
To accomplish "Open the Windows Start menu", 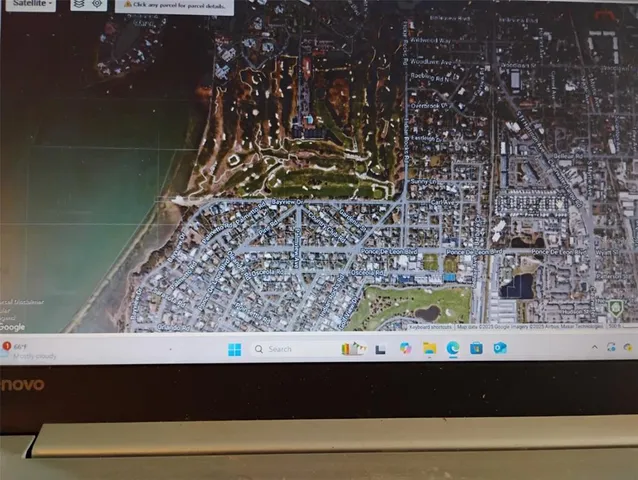I will point(234,349).
